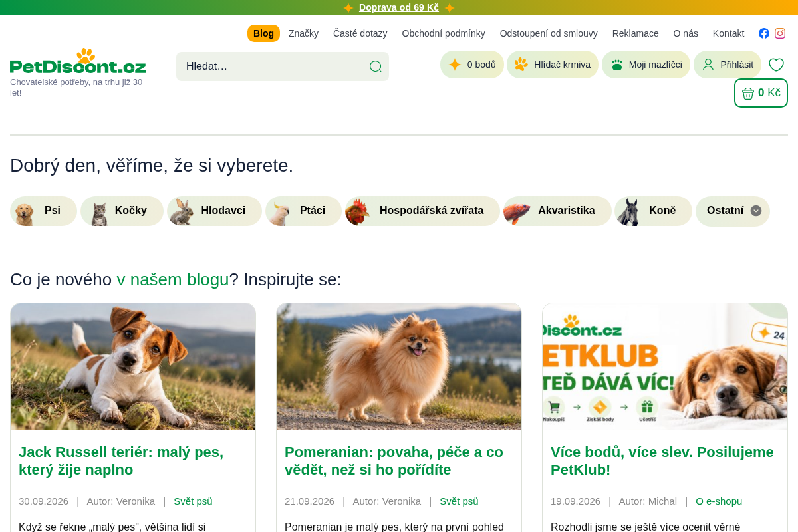This screenshot has height=532, width=798.
Task: Click the PetDiscont.cz logo
Action: pyautogui.click(x=78, y=61)
